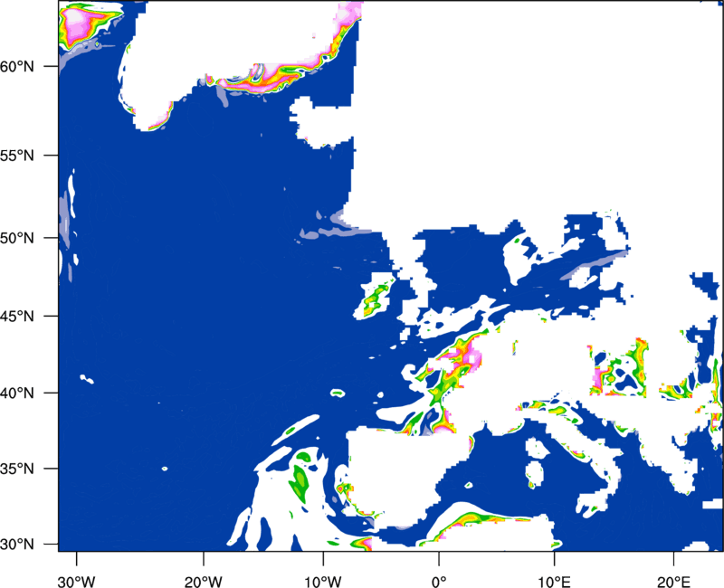The width and height of the screenshot is (724, 588).
Task: Click the 10°W longitude label
Action: (323, 582)
